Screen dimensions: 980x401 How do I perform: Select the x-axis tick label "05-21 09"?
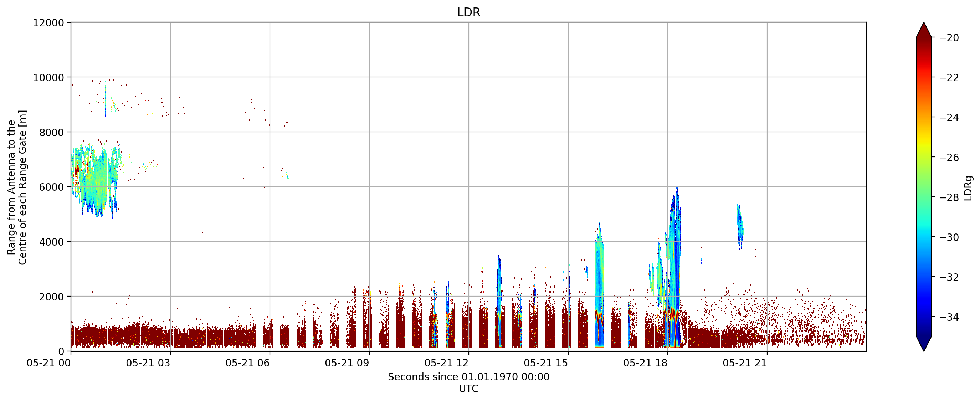pos(347,363)
